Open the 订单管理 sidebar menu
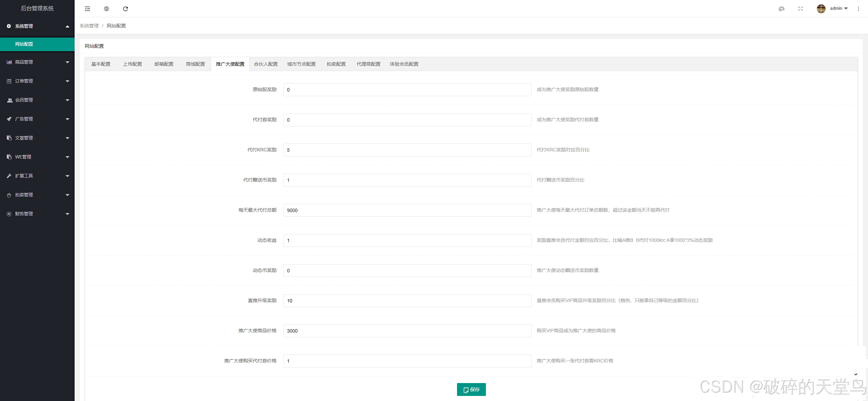868x401 pixels. [x=24, y=81]
